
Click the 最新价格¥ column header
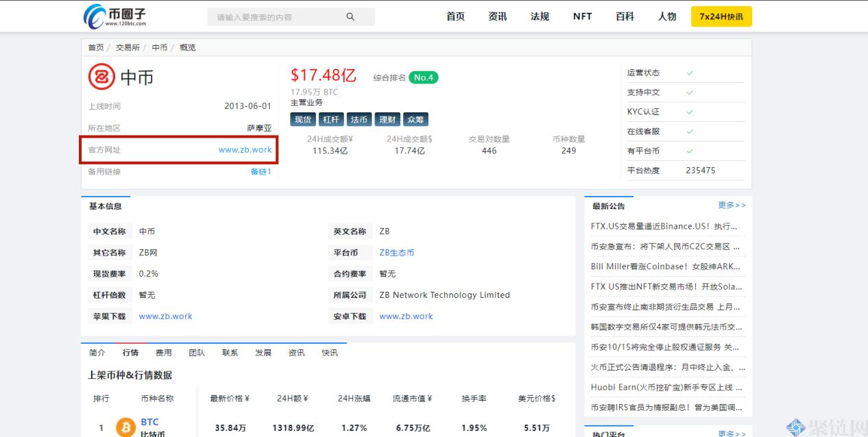(230, 399)
